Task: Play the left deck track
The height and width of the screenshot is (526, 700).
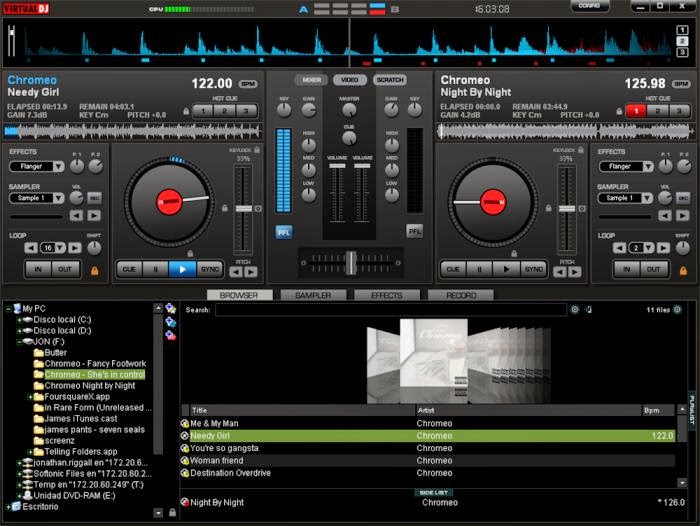Action: (182, 269)
